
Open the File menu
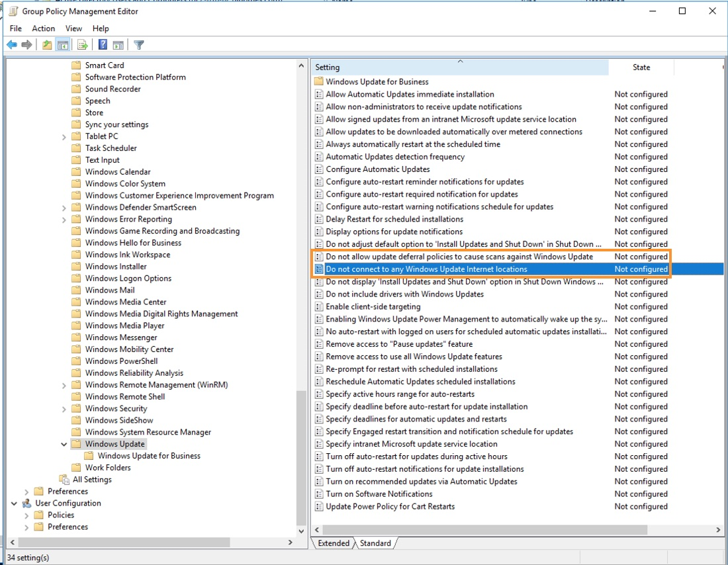(15, 28)
